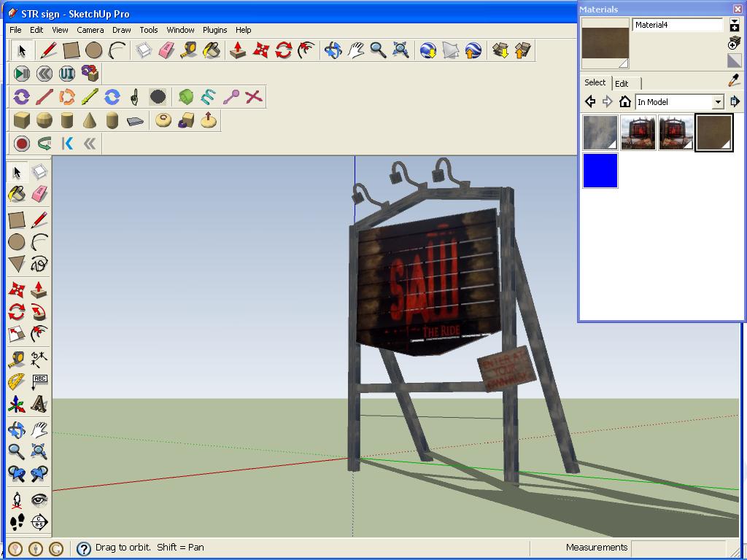Select the Follow Me tool in left toolbar

click(x=39, y=312)
